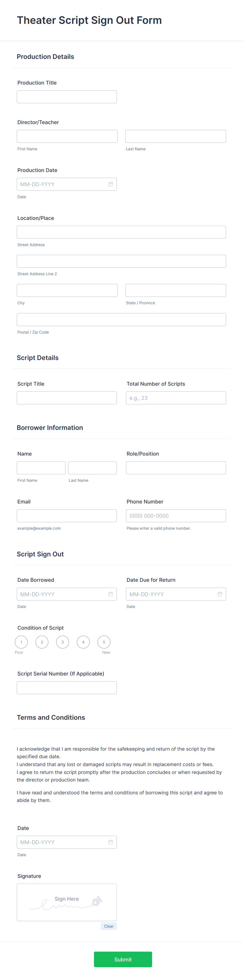Click the Postal / Zip Code field
243x980 pixels.
121,319
